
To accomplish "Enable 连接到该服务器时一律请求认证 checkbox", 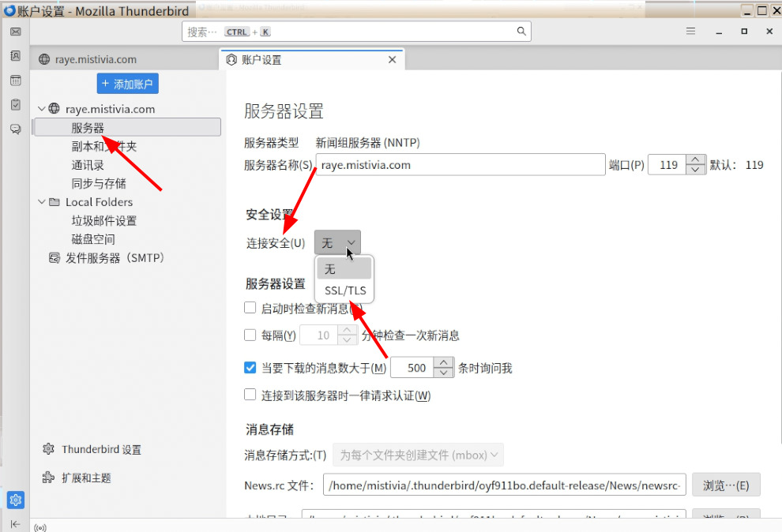I will [x=250, y=395].
